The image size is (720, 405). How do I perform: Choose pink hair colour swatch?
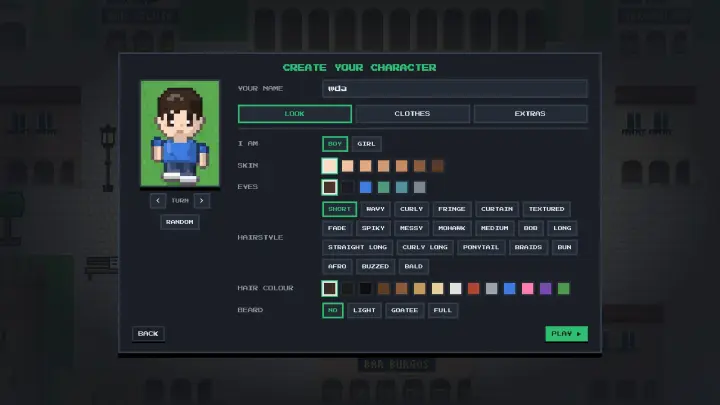(x=528, y=288)
